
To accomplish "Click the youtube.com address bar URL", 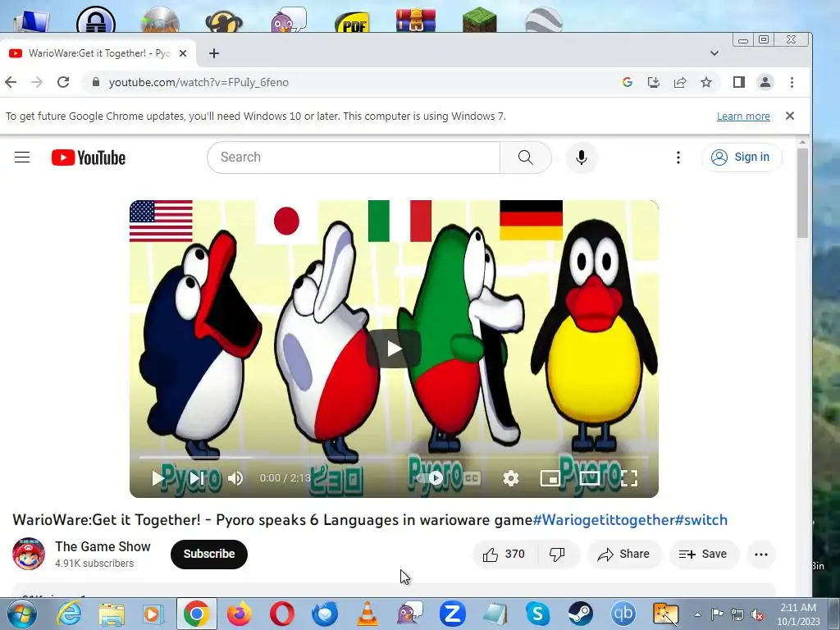I will click(x=199, y=82).
